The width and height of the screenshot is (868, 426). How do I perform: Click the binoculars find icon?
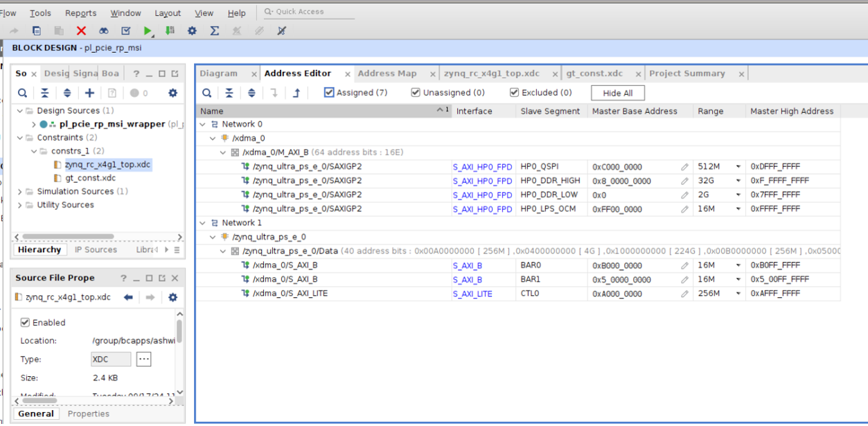(103, 30)
